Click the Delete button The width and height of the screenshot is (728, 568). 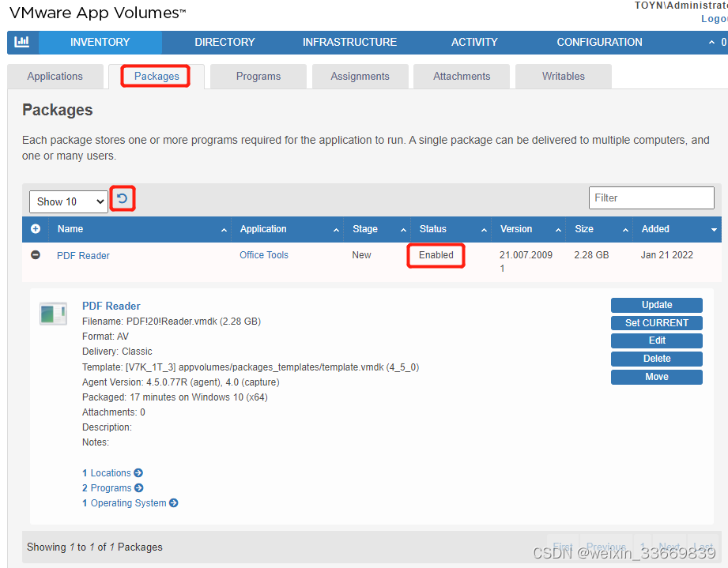pyautogui.click(x=657, y=359)
